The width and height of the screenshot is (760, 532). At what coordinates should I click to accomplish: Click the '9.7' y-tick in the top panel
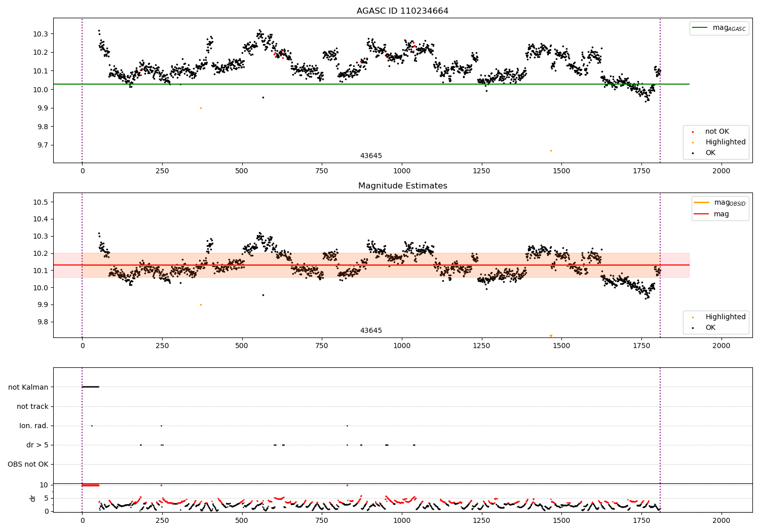(x=43, y=145)
